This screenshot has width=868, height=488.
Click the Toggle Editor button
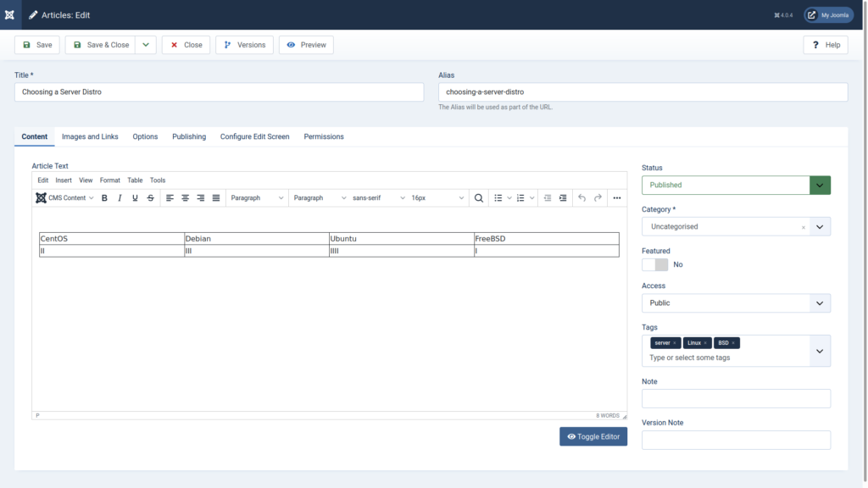593,436
